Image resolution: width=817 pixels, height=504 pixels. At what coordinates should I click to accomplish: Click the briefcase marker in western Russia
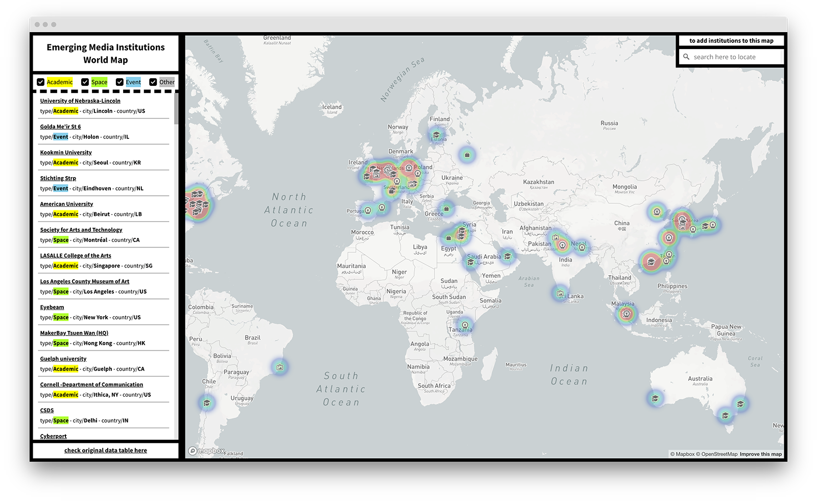click(467, 155)
